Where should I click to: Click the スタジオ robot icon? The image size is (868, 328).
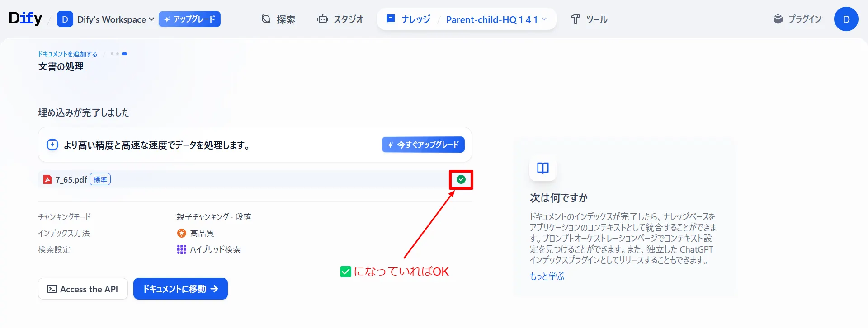click(323, 19)
